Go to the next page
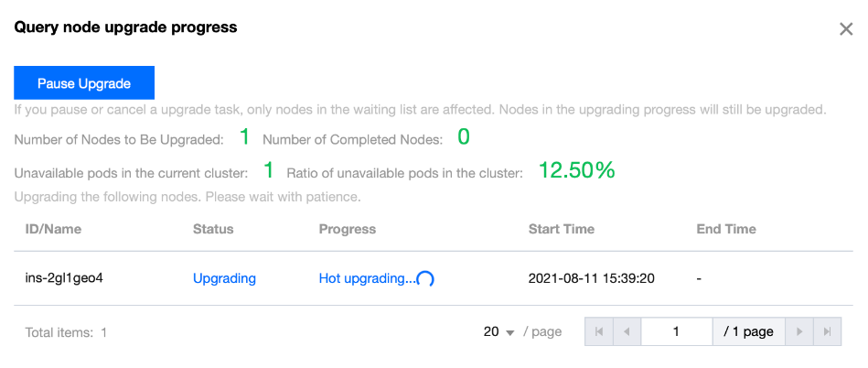The image size is (868, 368). point(799,332)
